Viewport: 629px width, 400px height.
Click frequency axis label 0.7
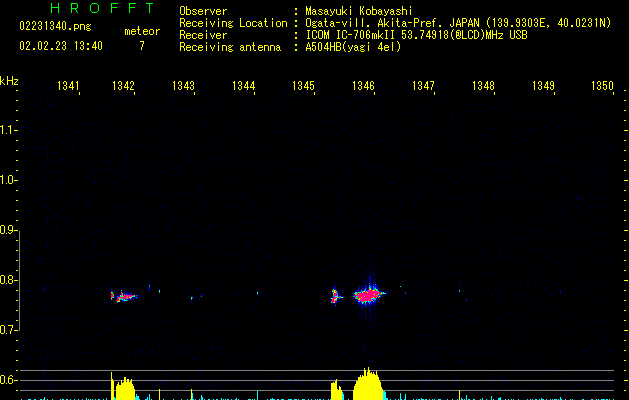click(8, 330)
